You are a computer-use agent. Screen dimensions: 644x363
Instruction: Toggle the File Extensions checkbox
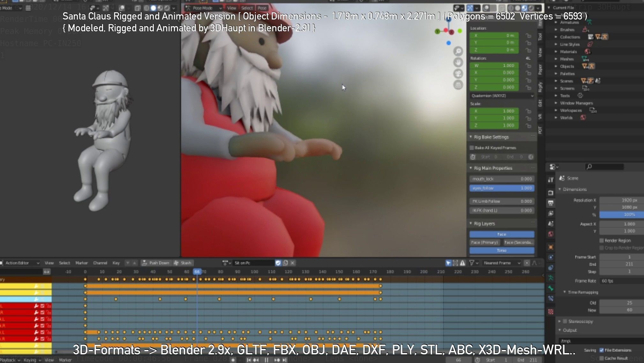click(x=602, y=350)
